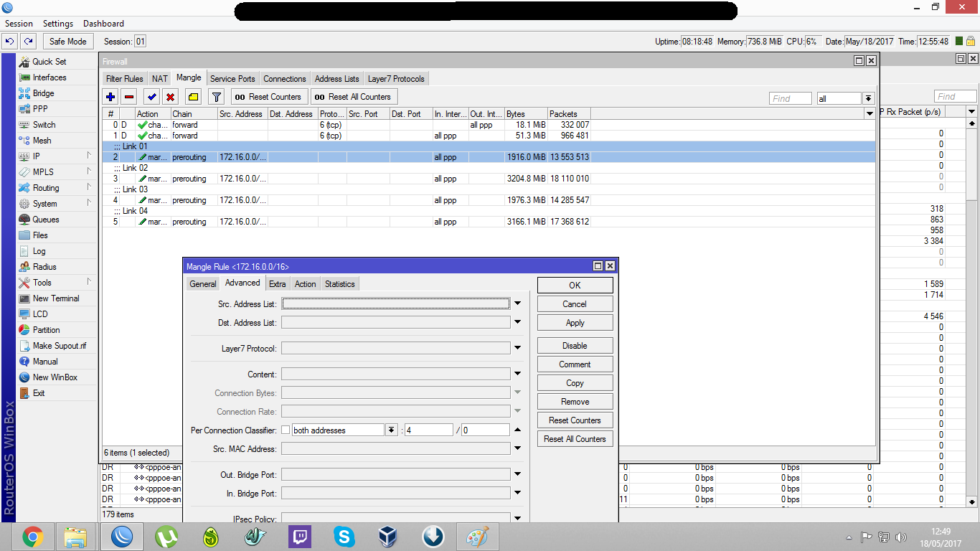Open Queues from the sidebar
This screenshot has width=980, height=551.
click(46, 220)
